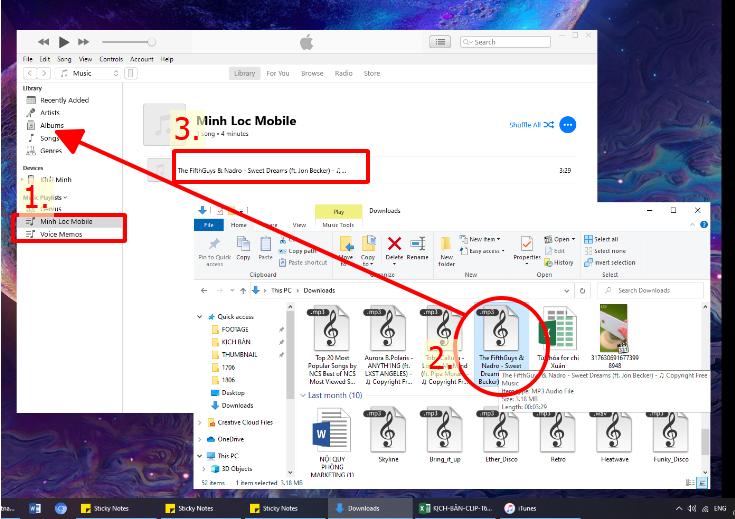Open the Explorer Home ribbon tab
The image size is (735, 519).
238,225
